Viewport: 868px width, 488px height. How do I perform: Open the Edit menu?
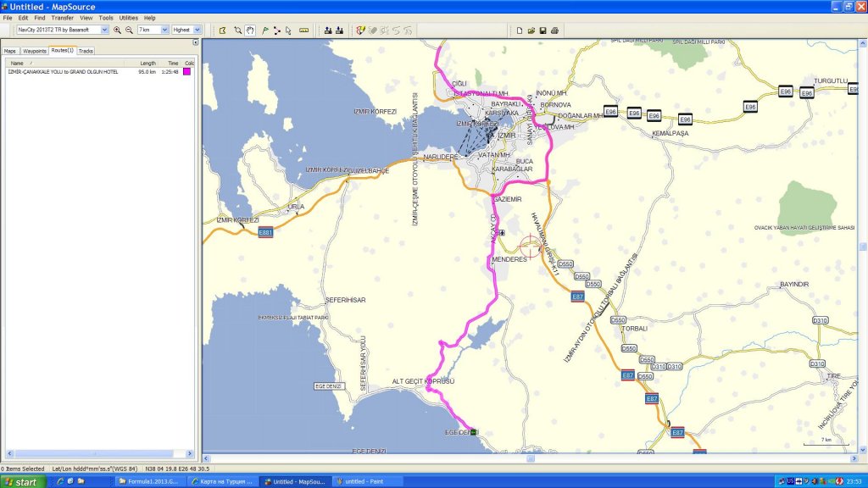23,18
